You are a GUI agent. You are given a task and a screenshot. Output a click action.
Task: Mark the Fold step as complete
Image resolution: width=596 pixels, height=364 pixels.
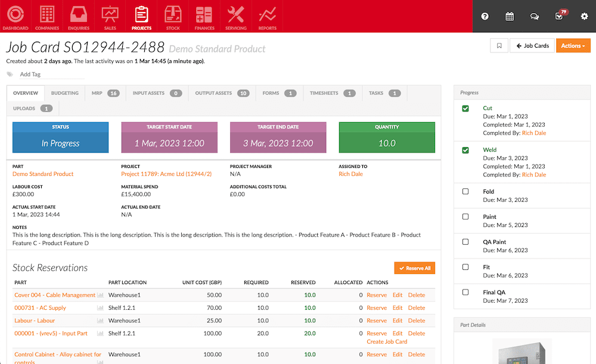click(467, 191)
